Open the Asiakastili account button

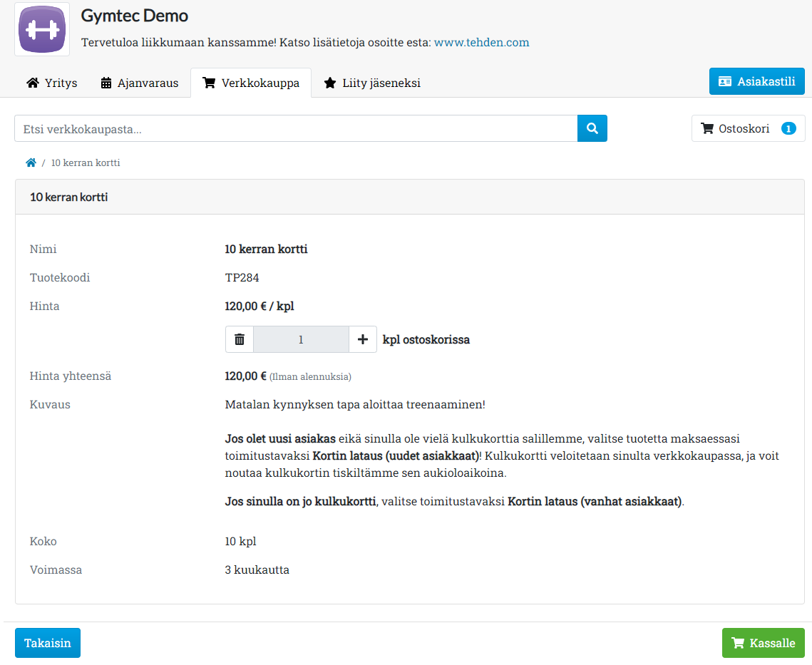[x=756, y=81]
